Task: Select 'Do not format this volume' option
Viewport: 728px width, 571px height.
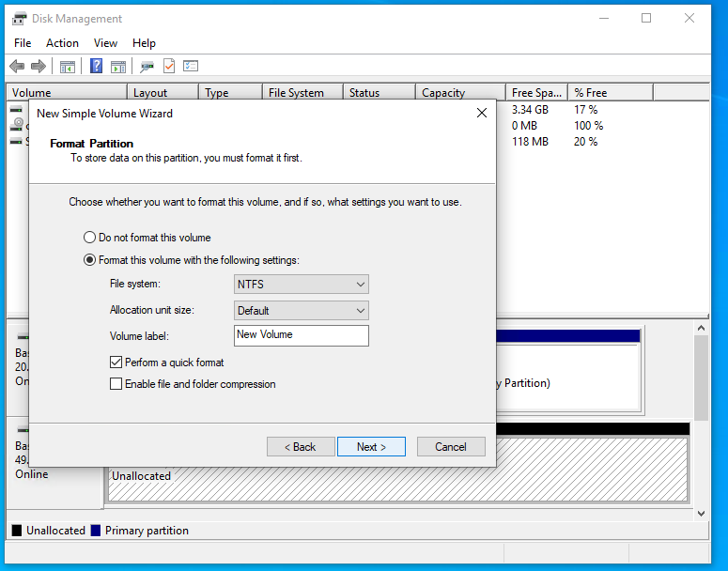Action: click(x=90, y=238)
